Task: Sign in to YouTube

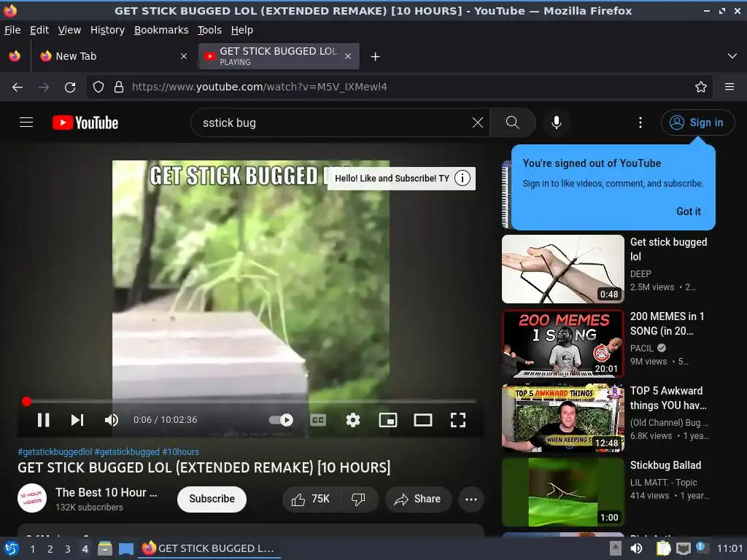Action: [x=697, y=122]
